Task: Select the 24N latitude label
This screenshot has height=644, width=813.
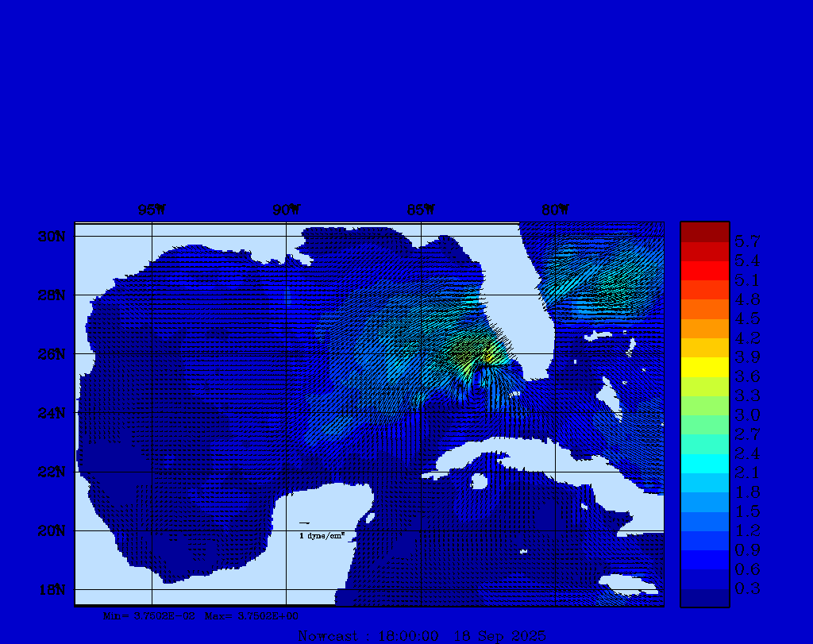Action: pos(52,413)
